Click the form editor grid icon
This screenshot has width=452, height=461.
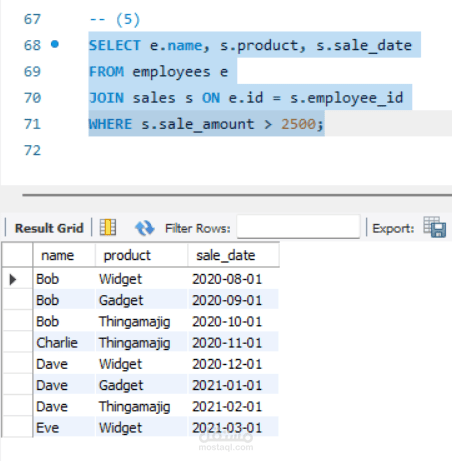pyautogui.click(x=108, y=228)
